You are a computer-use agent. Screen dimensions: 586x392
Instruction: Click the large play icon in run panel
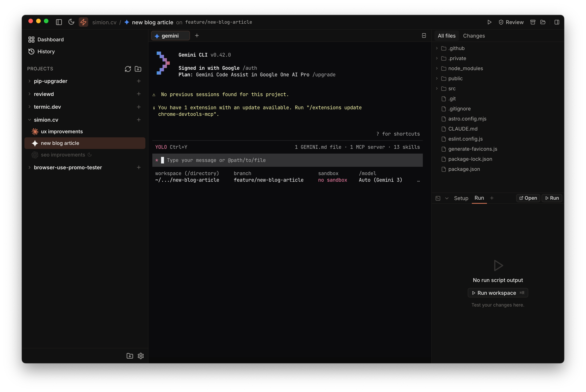[x=498, y=266]
